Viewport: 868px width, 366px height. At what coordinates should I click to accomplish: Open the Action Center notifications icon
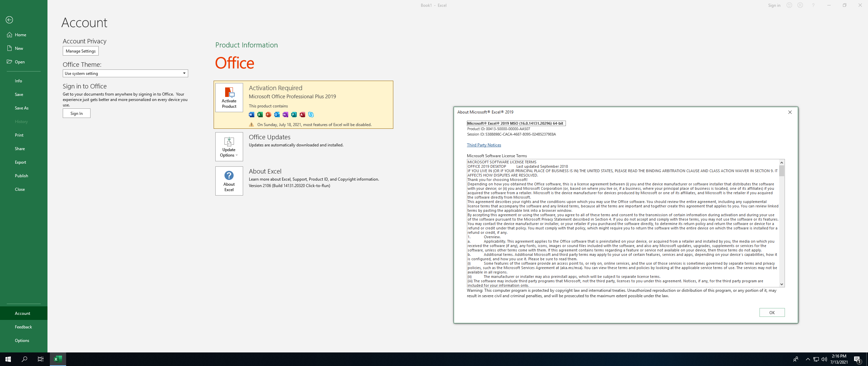[x=858, y=359]
